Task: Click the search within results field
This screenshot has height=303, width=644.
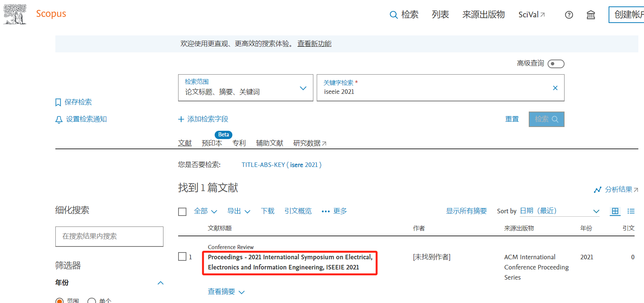Action: pyautogui.click(x=109, y=236)
